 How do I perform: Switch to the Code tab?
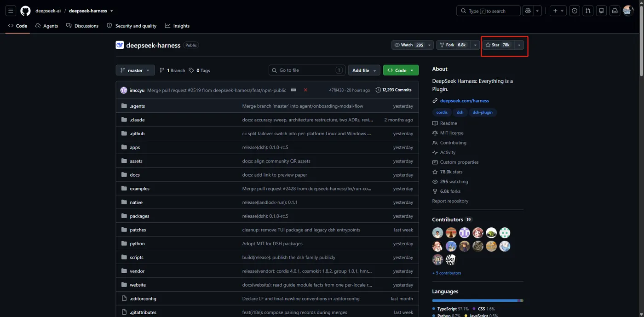click(x=17, y=26)
